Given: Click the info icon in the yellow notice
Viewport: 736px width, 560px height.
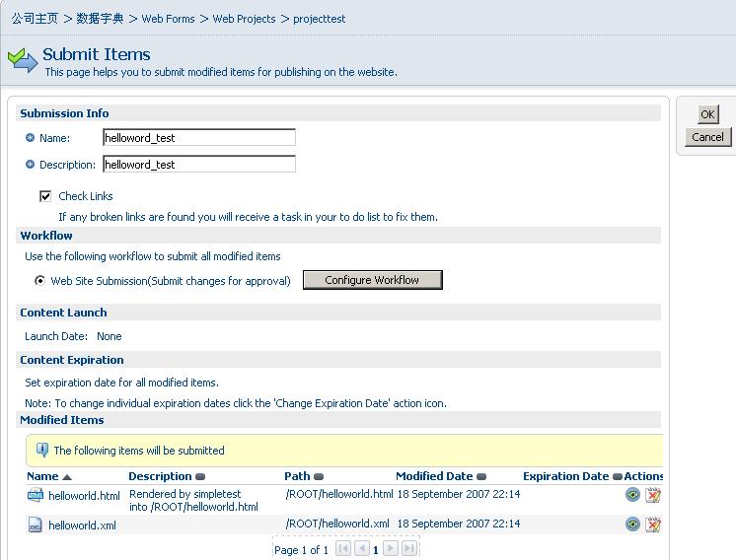Looking at the screenshot, I should [x=42, y=451].
